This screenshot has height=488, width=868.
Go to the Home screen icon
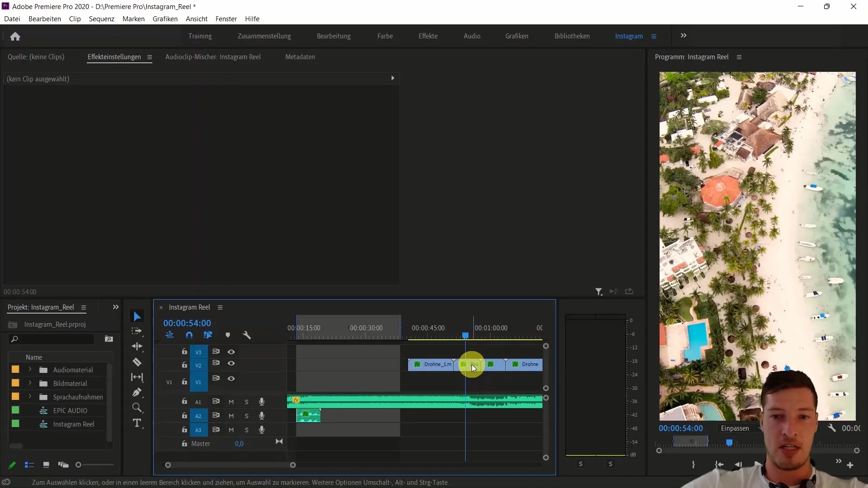coord(15,36)
